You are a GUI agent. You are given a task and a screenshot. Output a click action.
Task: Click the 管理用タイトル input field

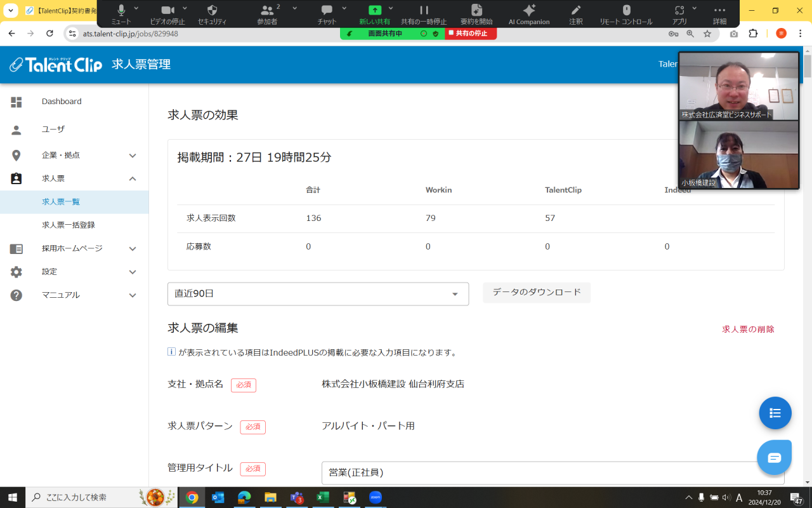pyautogui.click(x=553, y=472)
